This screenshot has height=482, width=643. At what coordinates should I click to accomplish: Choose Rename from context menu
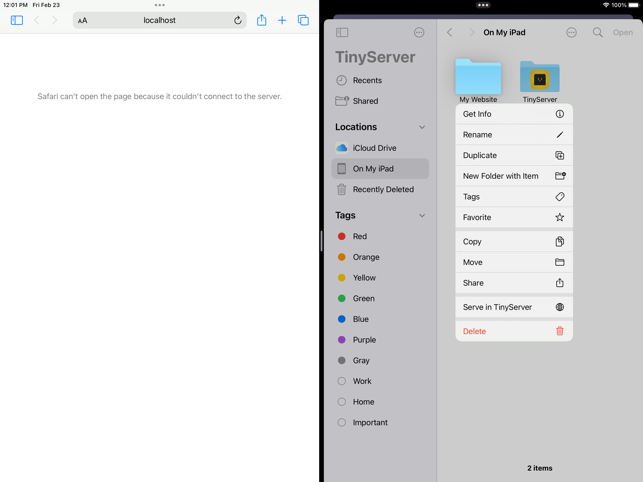tap(514, 135)
